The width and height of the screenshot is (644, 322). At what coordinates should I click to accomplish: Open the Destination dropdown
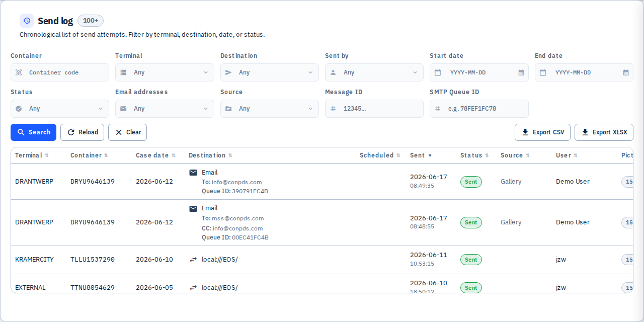270,72
